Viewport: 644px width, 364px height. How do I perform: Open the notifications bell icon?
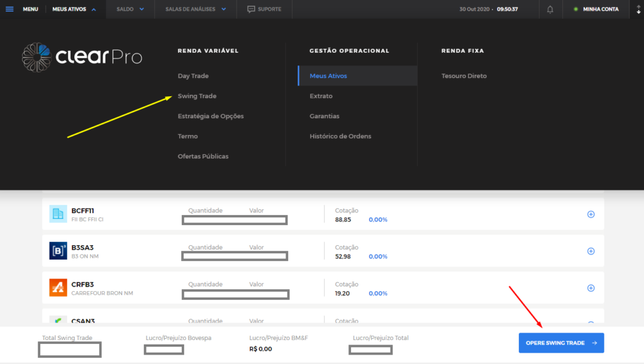click(x=550, y=9)
